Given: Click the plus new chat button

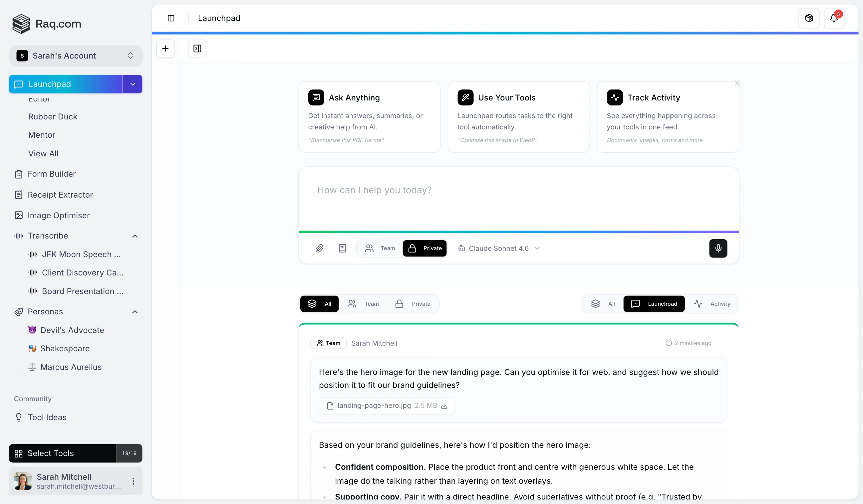Looking at the screenshot, I should pyautogui.click(x=165, y=48).
